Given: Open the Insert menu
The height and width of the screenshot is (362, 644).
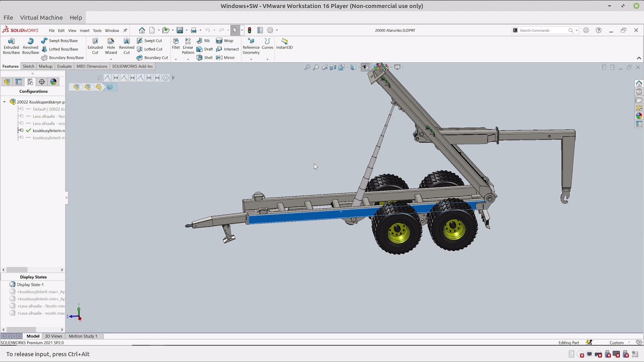Looking at the screenshot, I should click(85, 31).
